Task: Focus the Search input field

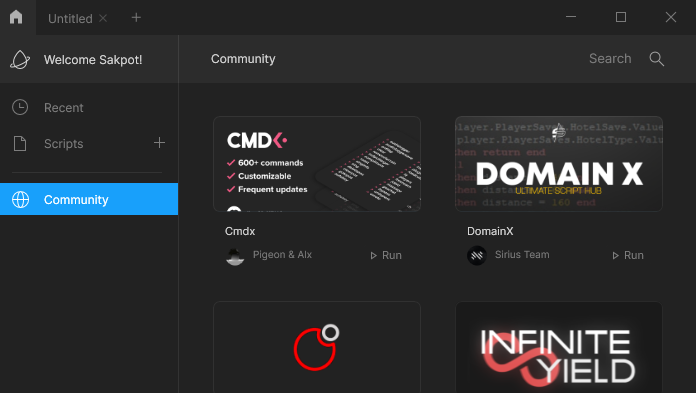Action: (610, 59)
